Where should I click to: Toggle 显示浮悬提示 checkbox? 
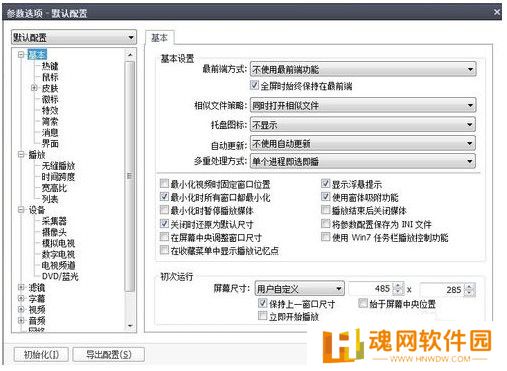(325, 183)
